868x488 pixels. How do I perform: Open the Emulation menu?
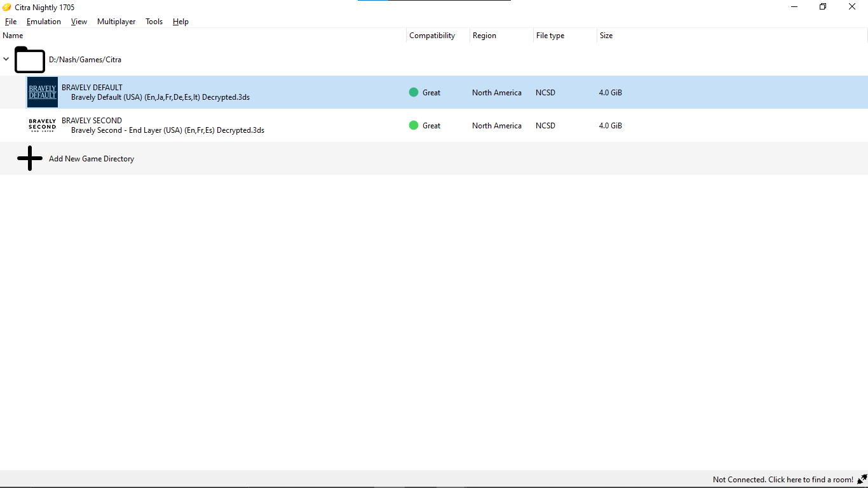pyautogui.click(x=44, y=22)
